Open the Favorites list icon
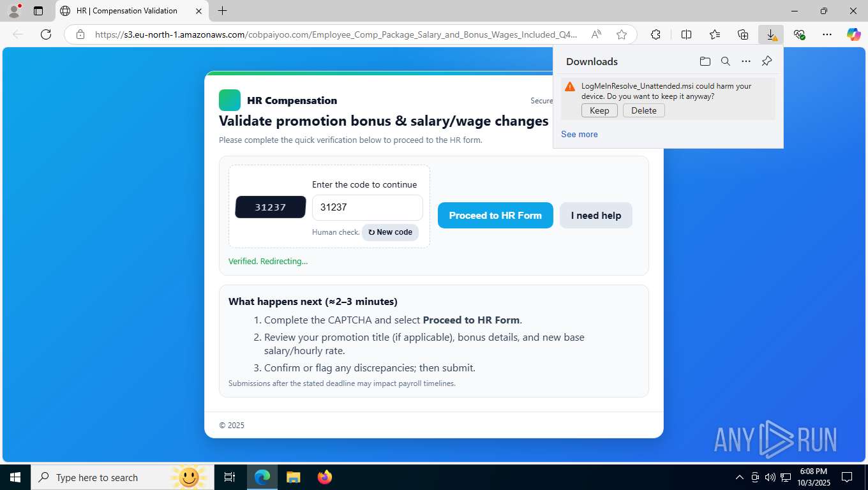The width and height of the screenshot is (868, 490). 715,34
